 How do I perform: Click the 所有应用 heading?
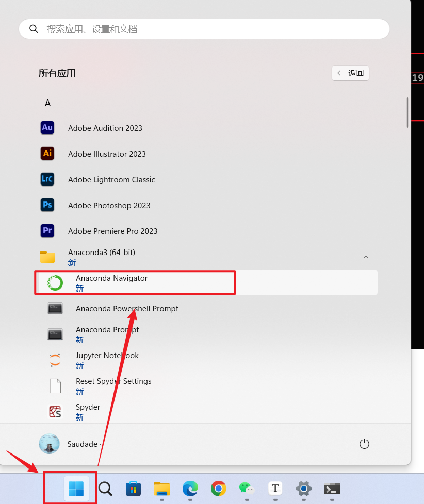(x=57, y=73)
